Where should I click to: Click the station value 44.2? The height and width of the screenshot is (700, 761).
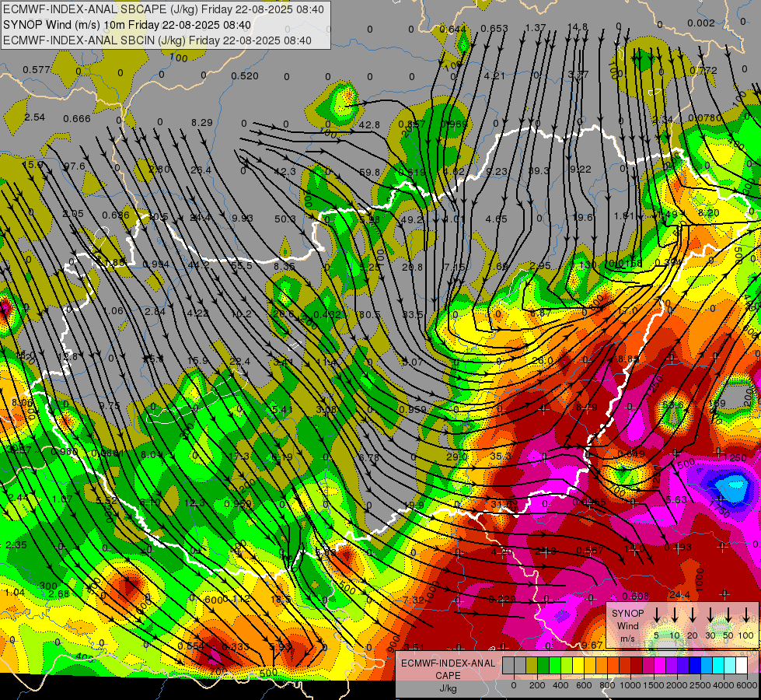click(198, 264)
